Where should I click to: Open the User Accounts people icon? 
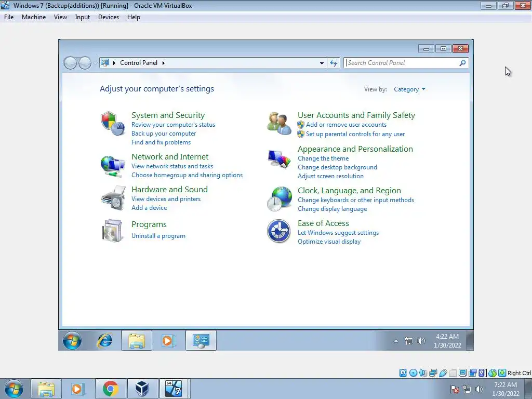[x=279, y=124]
